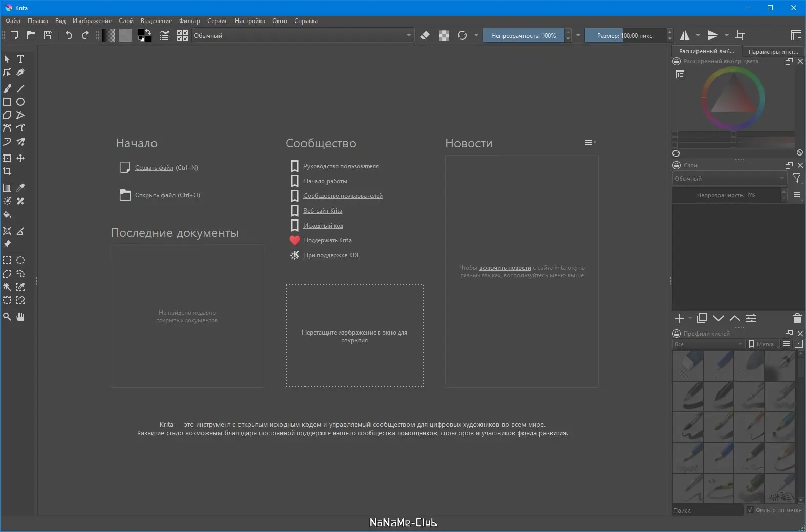The image size is (806, 532).
Task: Toggle preserve alpha checkerboard button
Action: point(444,35)
